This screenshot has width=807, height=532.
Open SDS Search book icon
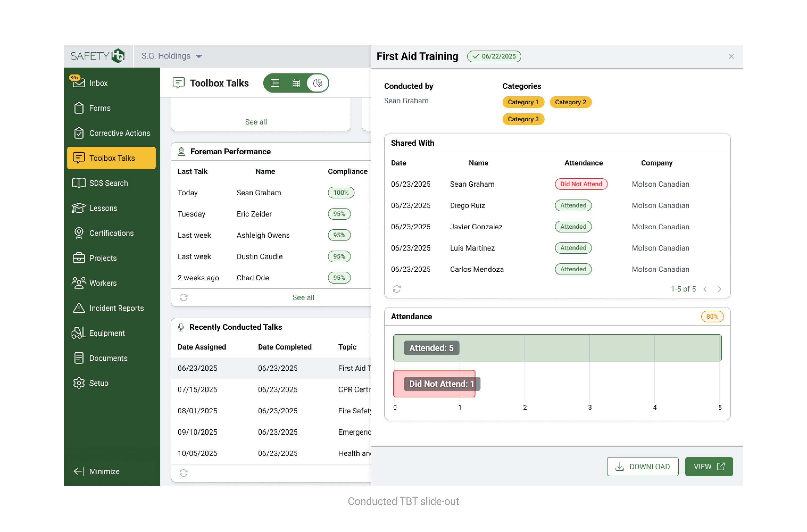point(79,183)
